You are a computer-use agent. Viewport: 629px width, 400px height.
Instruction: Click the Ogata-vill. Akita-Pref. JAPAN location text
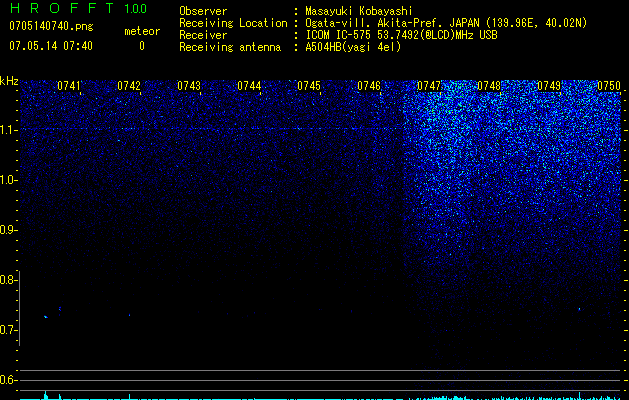click(x=446, y=23)
